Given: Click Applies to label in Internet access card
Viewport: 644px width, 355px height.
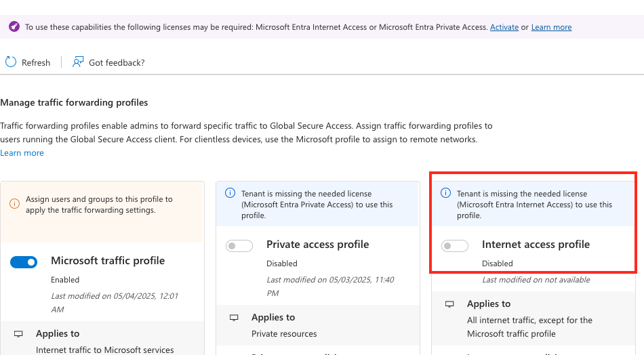Looking at the screenshot, I should tap(489, 304).
